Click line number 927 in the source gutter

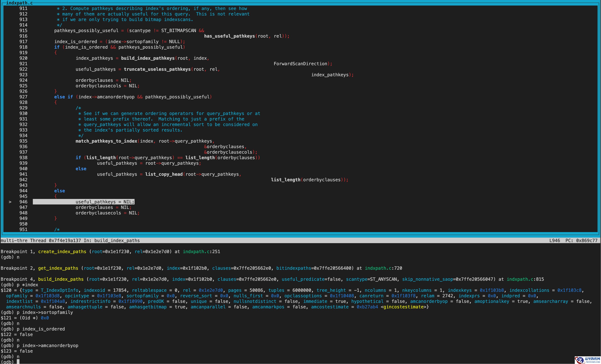(23, 97)
